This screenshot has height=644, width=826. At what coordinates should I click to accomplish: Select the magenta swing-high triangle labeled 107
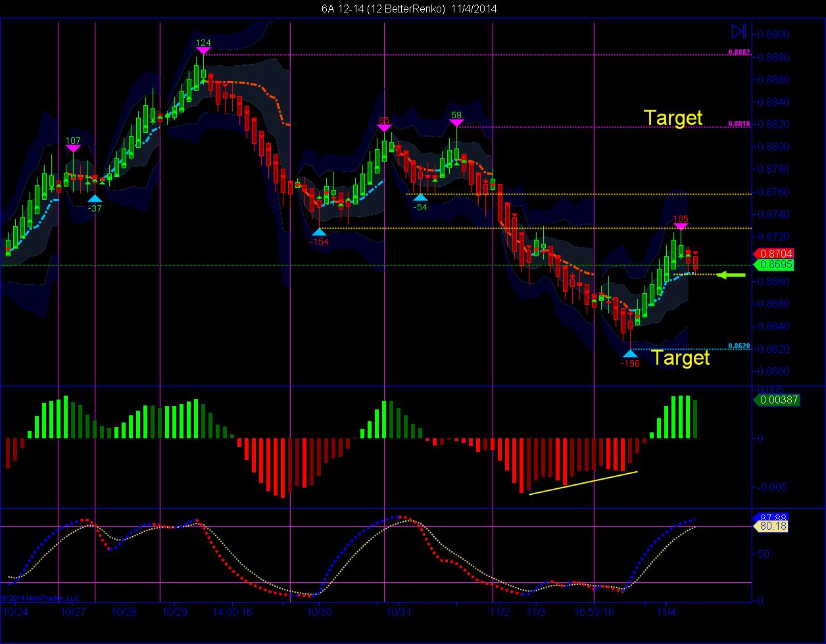click(x=73, y=149)
